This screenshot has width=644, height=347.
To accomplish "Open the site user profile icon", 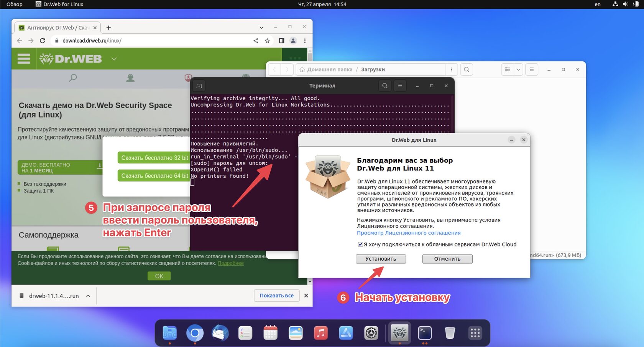I will (130, 78).
